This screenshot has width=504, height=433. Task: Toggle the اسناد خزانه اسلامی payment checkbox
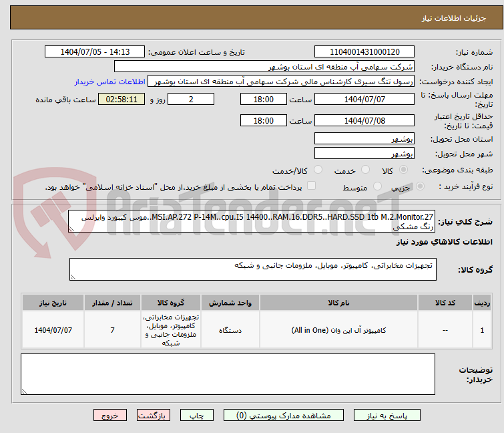coord(311,186)
